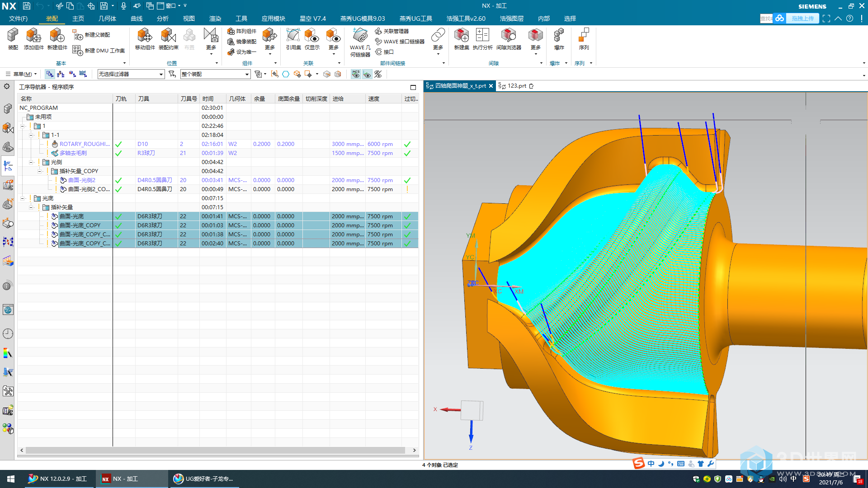Viewport: 868px width, 488px height.
Task: Open the navigator settings gear icon
Action: 7,86
